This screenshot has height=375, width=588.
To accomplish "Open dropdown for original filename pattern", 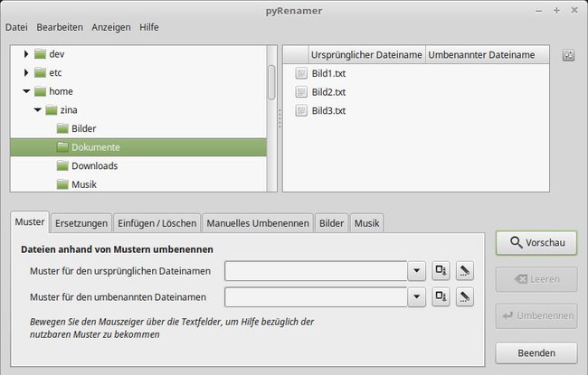I will click(x=416, y=270).
